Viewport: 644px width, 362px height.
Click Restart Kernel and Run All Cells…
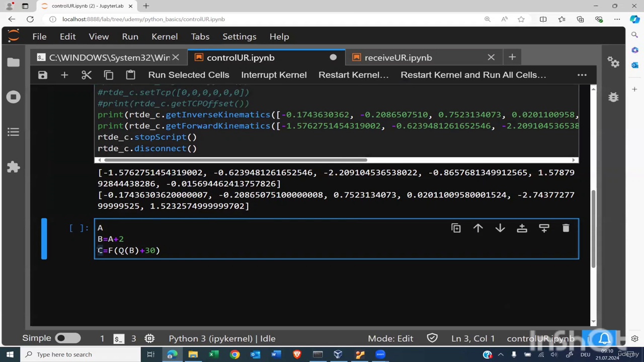[x=473, y=75]
